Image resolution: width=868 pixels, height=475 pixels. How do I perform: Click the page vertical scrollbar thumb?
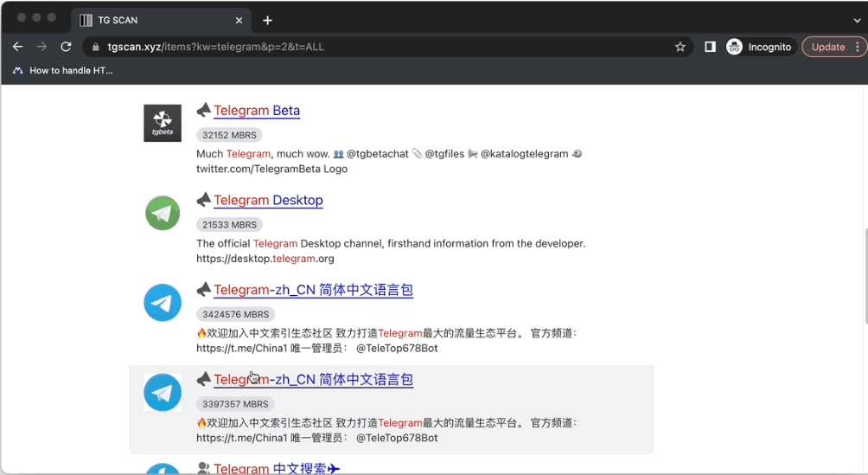click(x=865, y=275)
